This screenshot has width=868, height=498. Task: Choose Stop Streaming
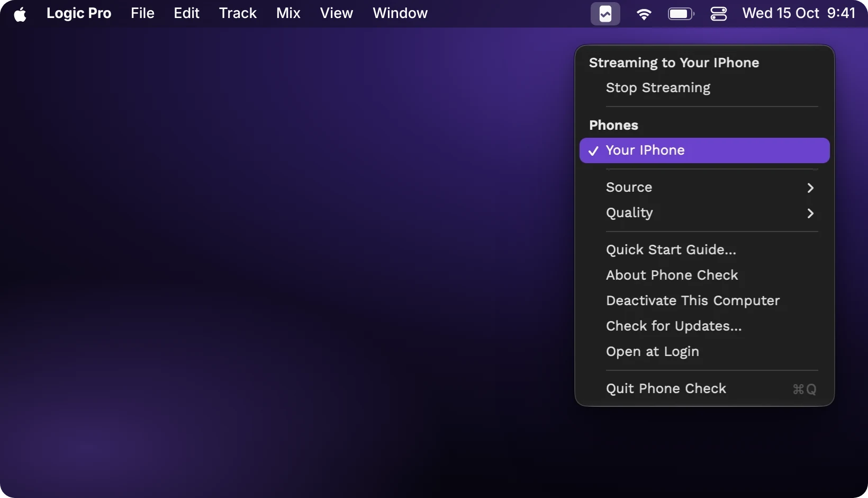coord(704,88)
